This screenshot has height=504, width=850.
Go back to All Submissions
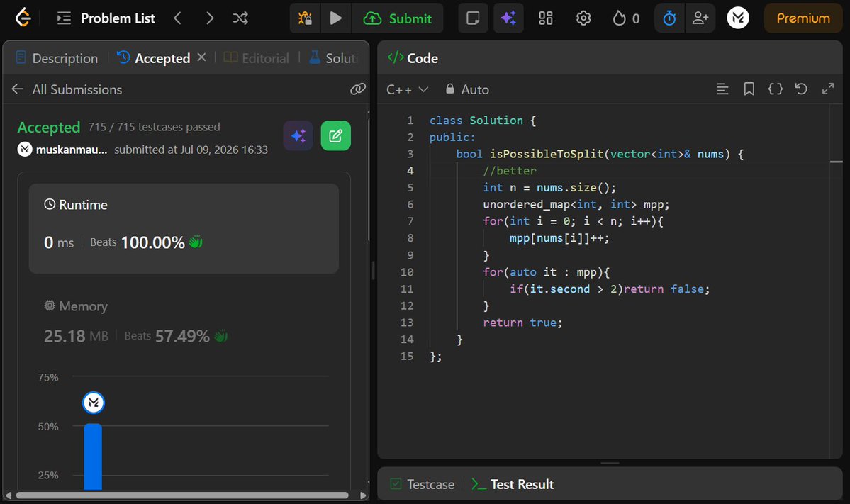click(67, 89)
